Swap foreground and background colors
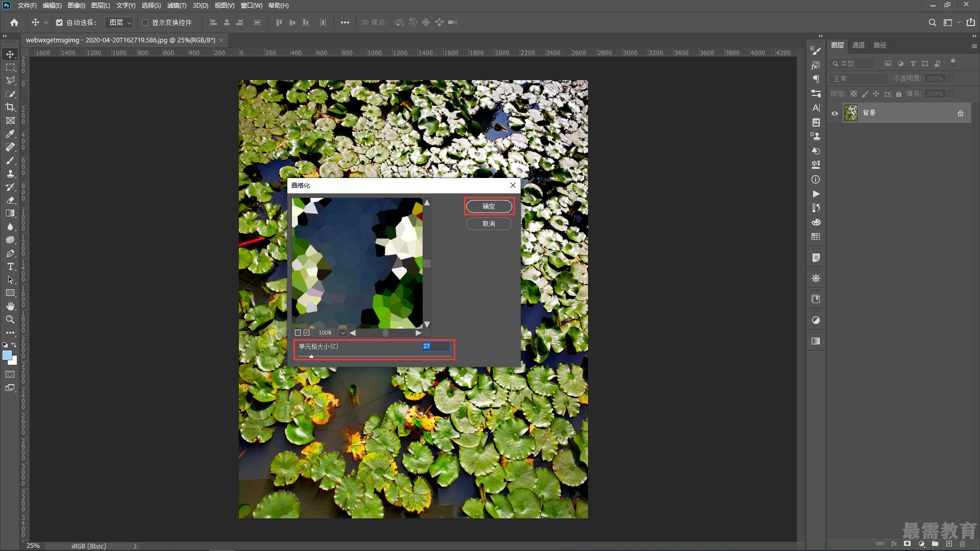The image size is (980, 551). 14,345
